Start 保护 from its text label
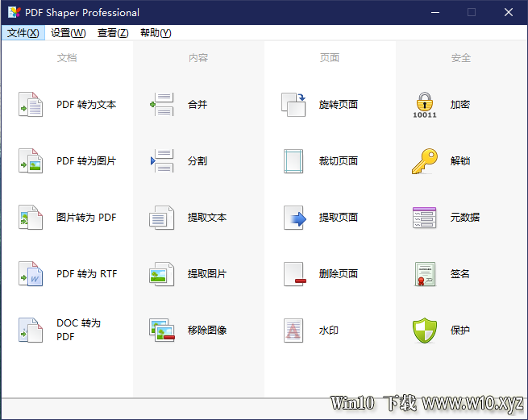This screenshot has height=420, width=528. (x=460, y=330)
